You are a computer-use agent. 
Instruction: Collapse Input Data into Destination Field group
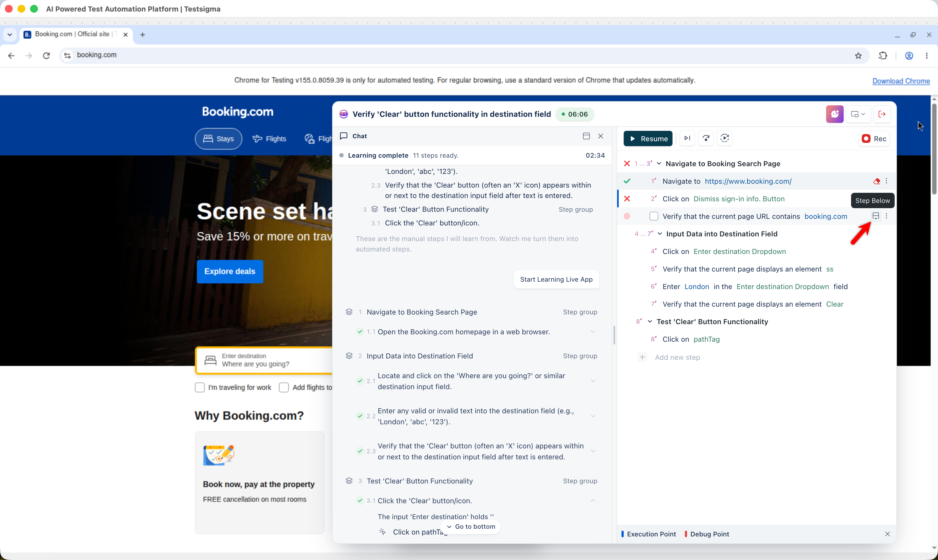click(660, 234)
